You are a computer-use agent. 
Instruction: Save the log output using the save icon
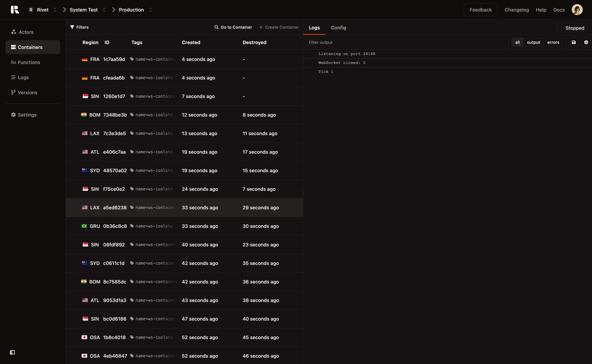[x=574, y=42]
